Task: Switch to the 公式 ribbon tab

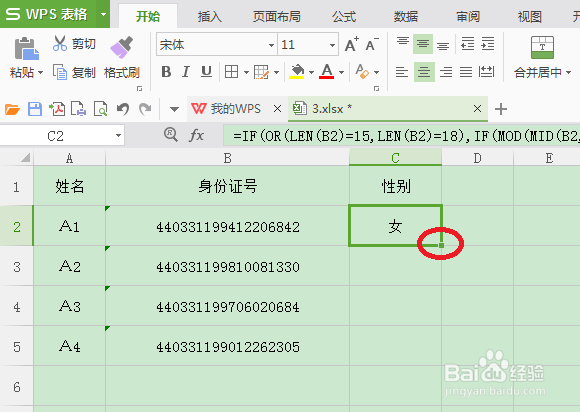Action: tap(344, 17)
